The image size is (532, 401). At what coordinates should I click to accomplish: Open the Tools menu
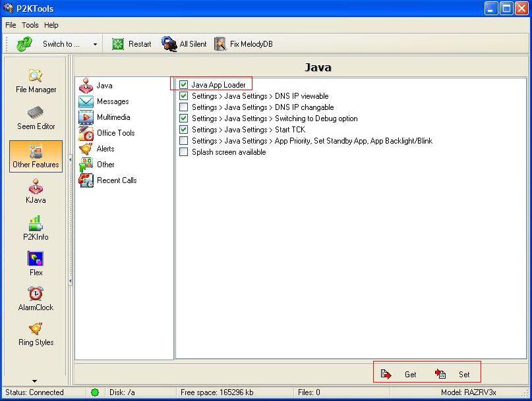(30, 25)
